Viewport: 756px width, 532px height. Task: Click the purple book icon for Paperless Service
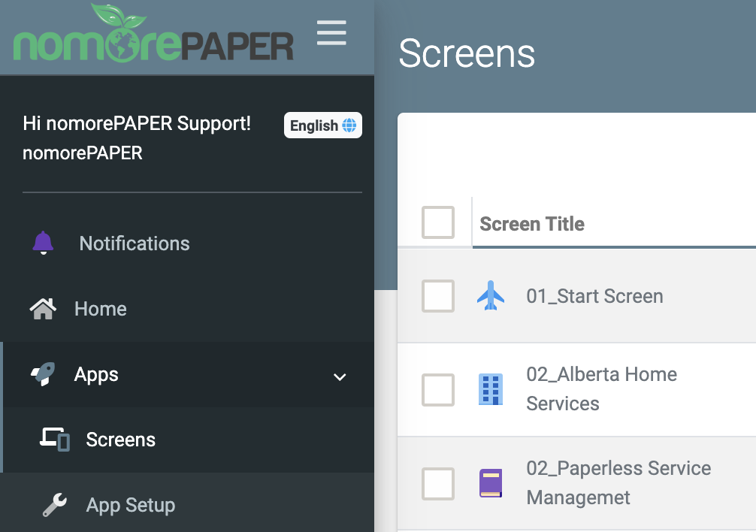pyautogui.click(x=491, y=483)
